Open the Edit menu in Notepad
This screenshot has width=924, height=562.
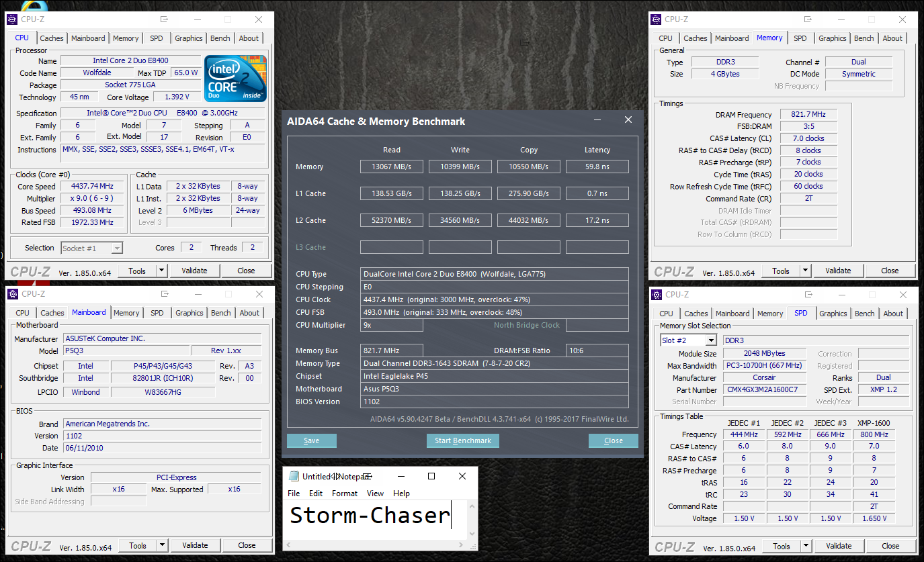[316, 493]
